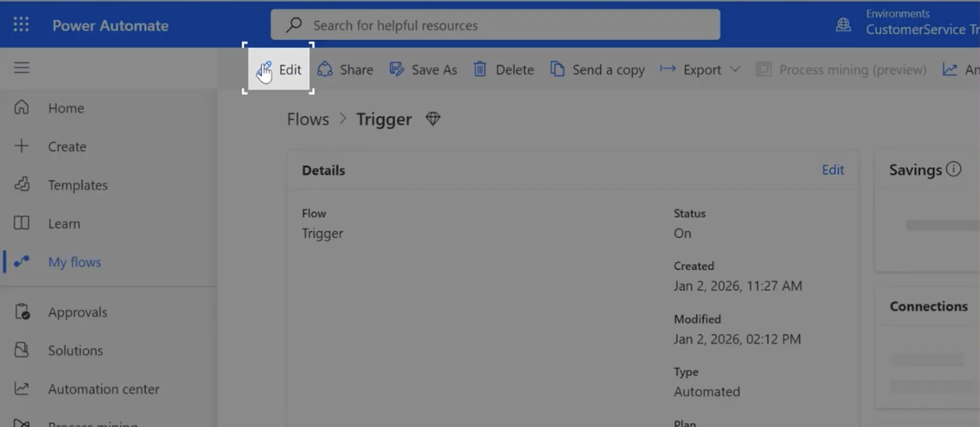Click the Templates icon in sidebar
This screenshot has height=427, width=980.
pyautogui.click(x=22, y=184)
